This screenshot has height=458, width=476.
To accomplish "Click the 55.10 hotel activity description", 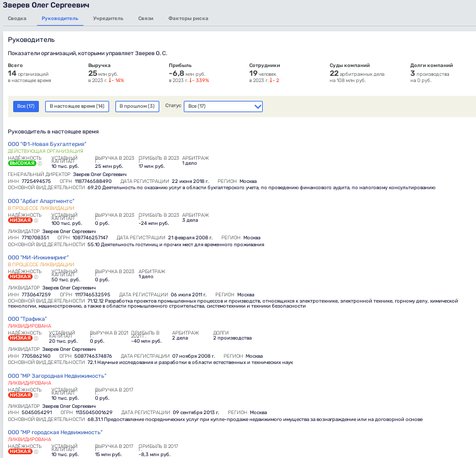I will pyautogui.click(x=176, y=244).
